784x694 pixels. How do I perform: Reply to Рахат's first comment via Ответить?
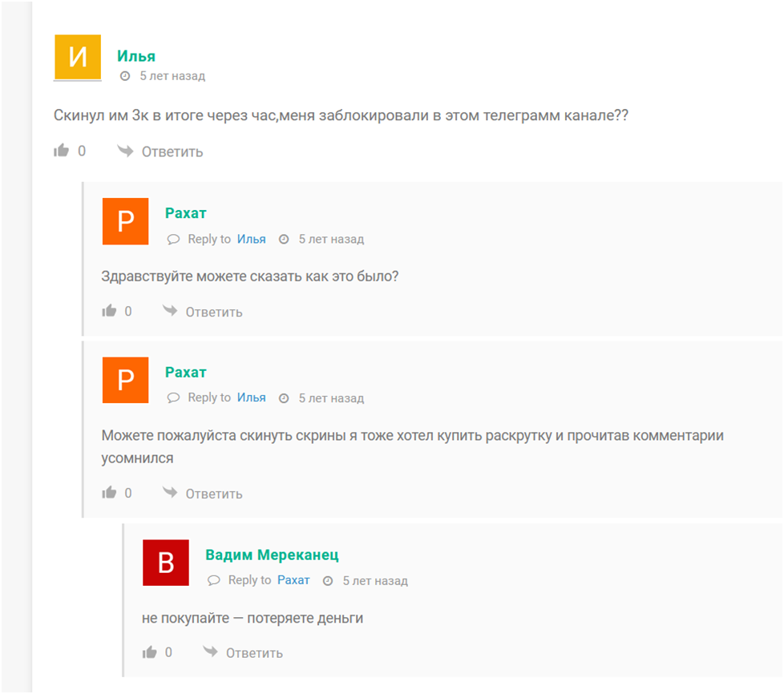(x=213, y=312)
